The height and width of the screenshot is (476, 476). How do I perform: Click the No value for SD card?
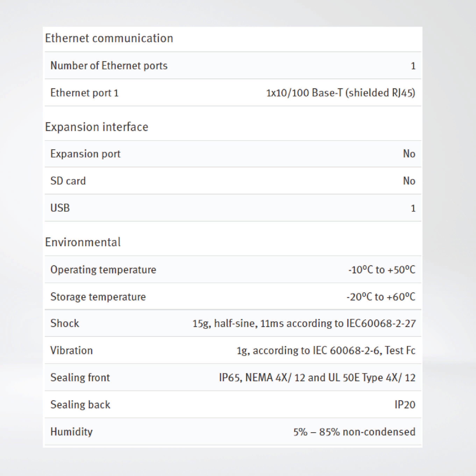tap(409, 181)
